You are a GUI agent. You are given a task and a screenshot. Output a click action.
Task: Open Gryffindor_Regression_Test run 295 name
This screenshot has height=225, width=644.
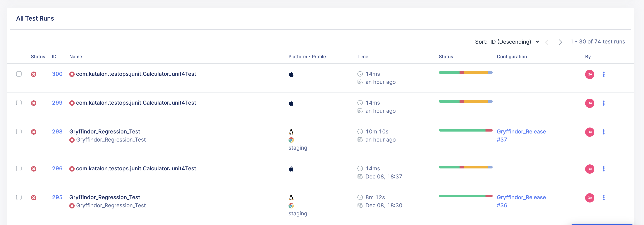pos(104,197)
